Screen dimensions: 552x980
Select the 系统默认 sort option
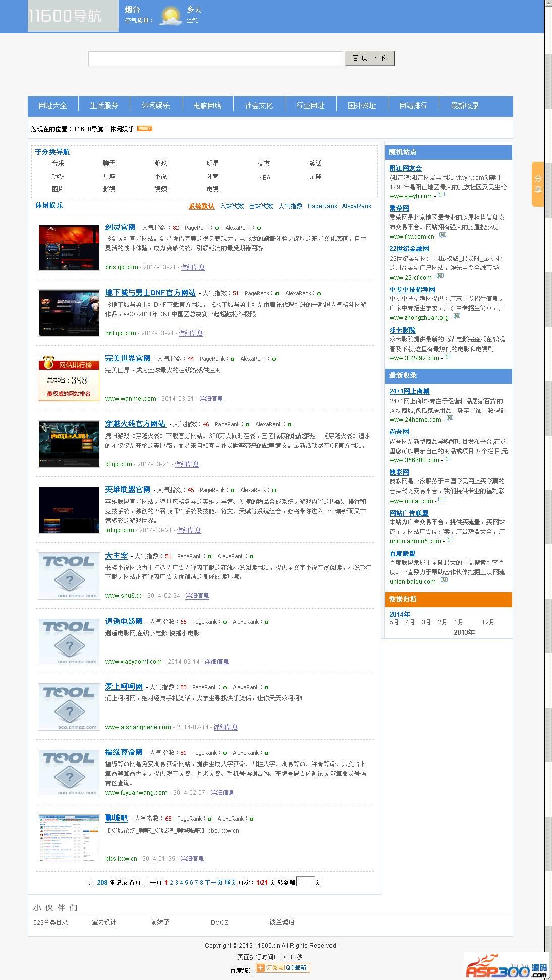click(x=201, y=206)
